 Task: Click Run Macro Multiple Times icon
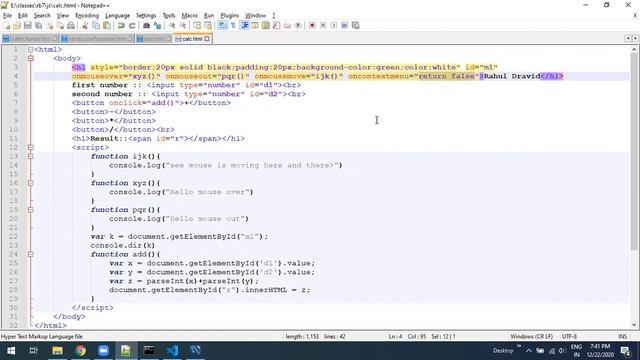pyautogui.click(x=344, y=25)
